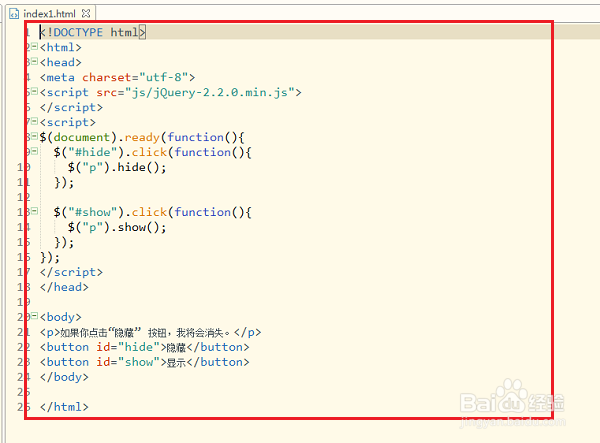Viewport: 600px width, 443px height.
Task: Click the $("p").hide(); statement
Action: 117,168
